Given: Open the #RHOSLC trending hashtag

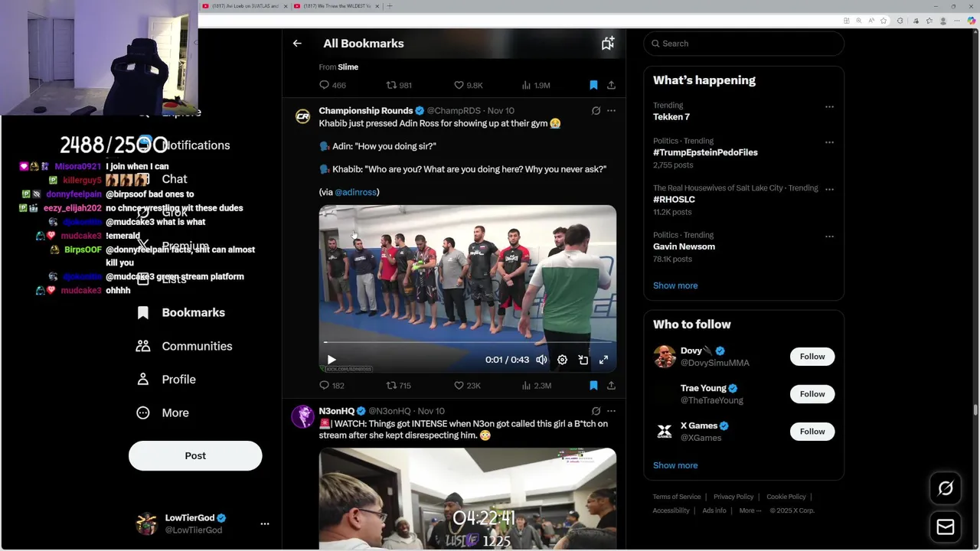Looking at the screenshot, I should coord(674,200).
